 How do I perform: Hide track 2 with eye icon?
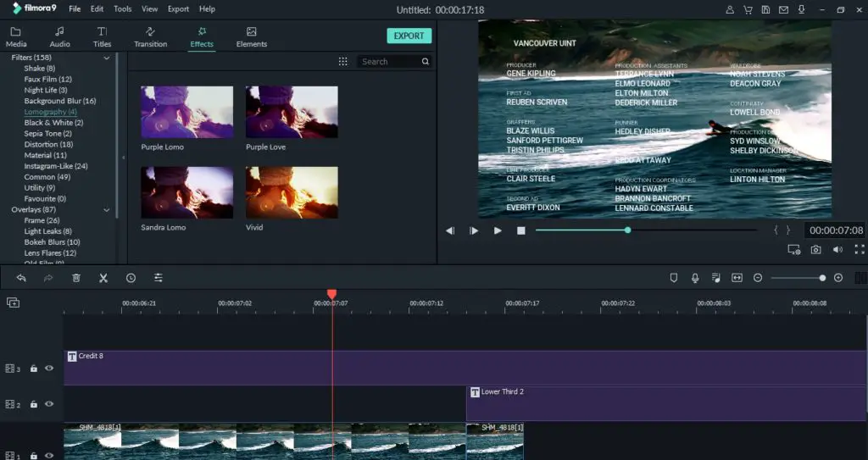49,404
